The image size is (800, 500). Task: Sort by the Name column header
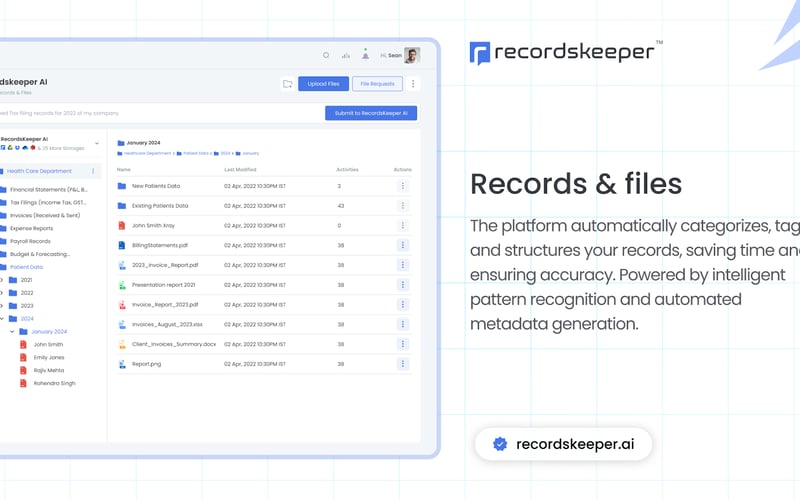pyautogui.click(x=124, y=169)
